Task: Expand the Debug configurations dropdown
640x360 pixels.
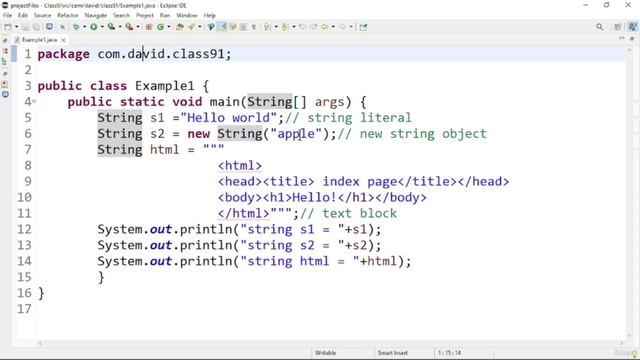Action: click(84, 27)
